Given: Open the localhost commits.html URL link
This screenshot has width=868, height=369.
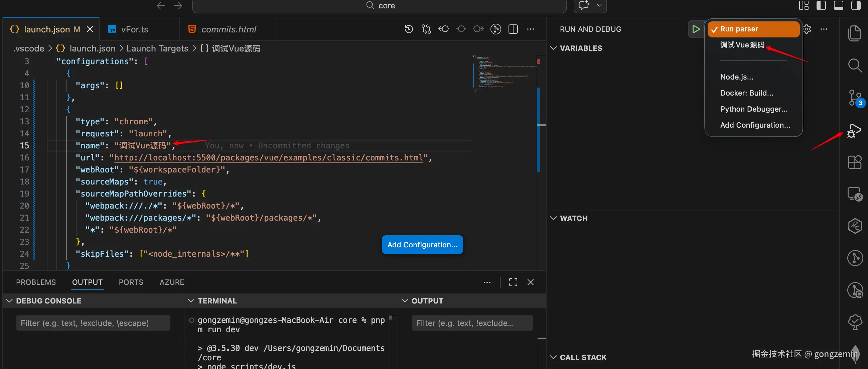Looking at the screenshot, I should point(268,158).
